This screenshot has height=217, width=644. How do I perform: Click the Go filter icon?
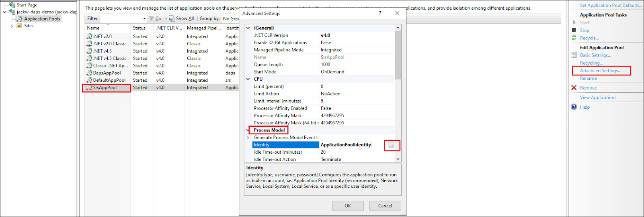pyautogui.click(x=152, y=18)
